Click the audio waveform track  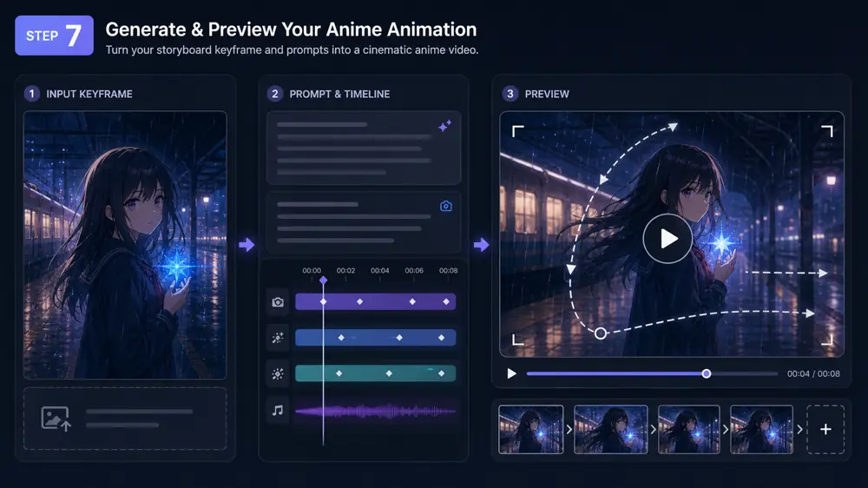click(x=375, y=411)
